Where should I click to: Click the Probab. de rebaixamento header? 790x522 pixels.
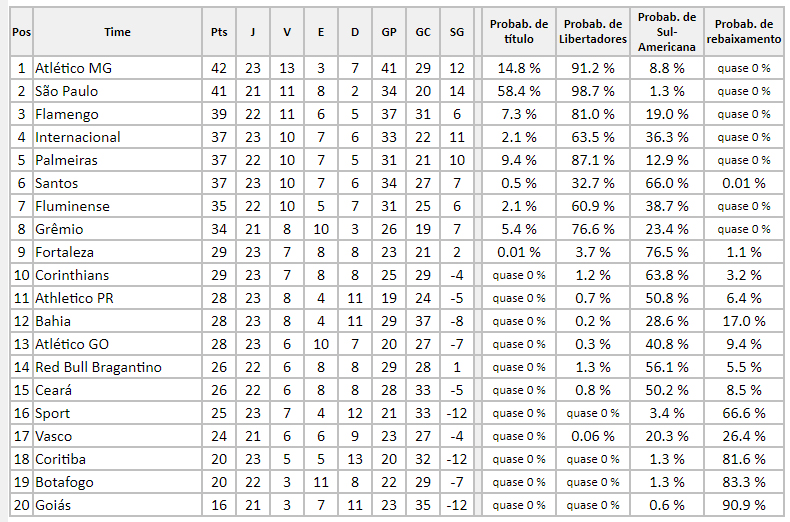coord(744,32)
